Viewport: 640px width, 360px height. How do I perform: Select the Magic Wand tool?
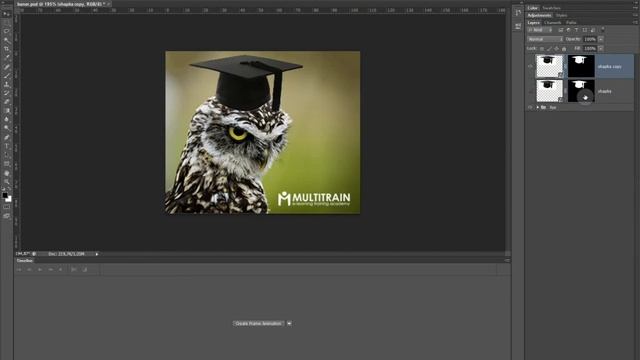click(x=6, y=40)
